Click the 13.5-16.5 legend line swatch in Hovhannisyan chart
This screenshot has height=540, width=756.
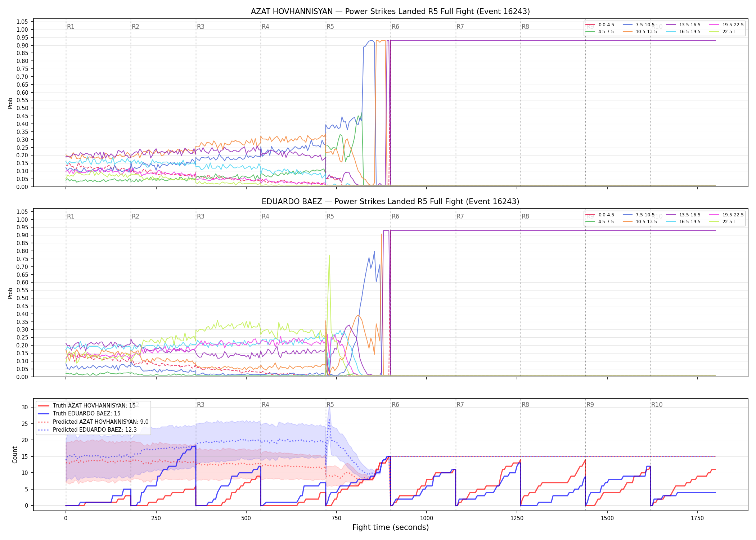click(x=671, y=25)
